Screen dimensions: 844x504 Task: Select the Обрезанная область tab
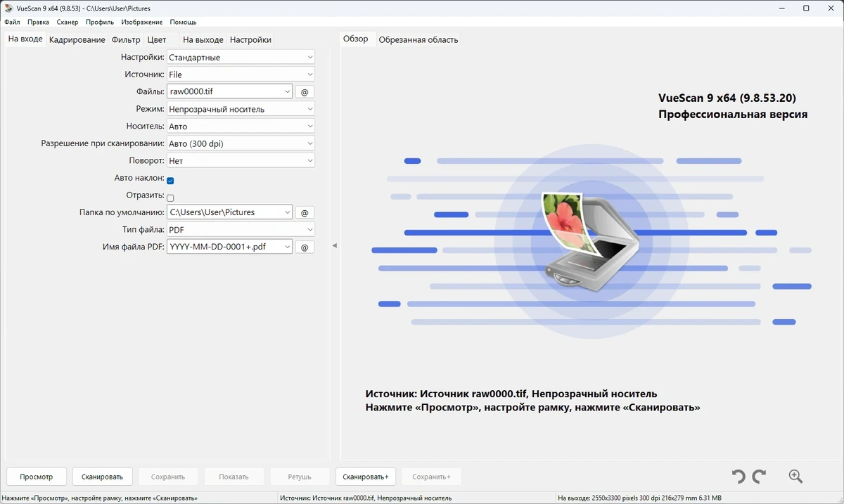point(418,40)
